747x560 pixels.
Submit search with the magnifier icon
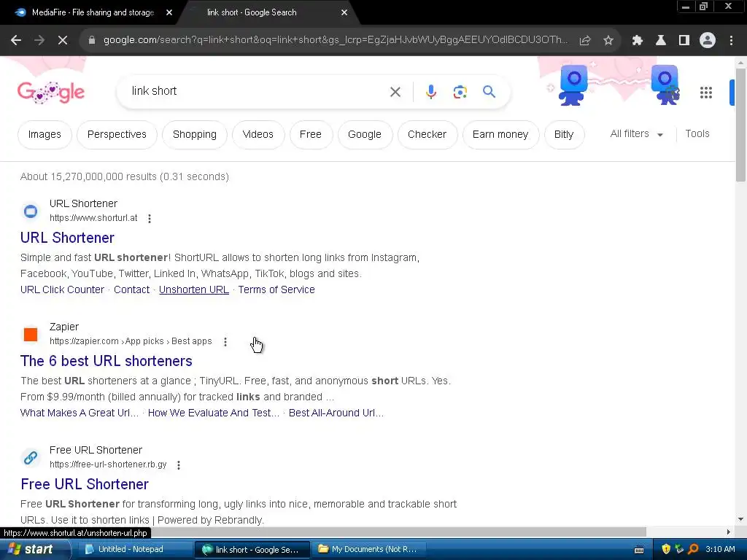[x=489, y=91]
